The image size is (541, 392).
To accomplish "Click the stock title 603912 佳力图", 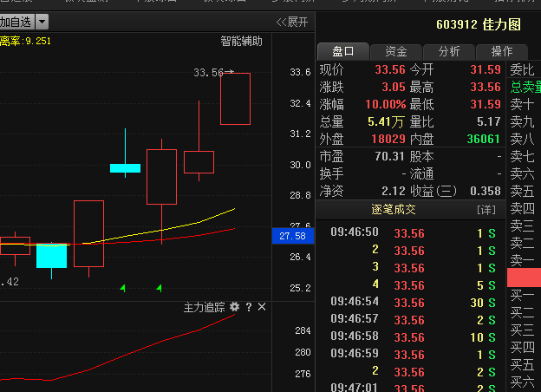I will pyautogui.click(x=479, y=24).
